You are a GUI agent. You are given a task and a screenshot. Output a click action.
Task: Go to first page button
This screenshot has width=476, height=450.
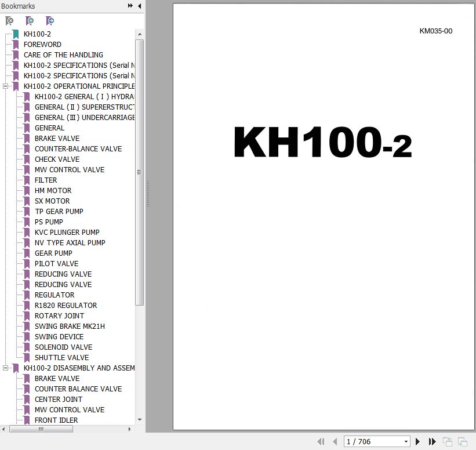click(x=321, y=441)
